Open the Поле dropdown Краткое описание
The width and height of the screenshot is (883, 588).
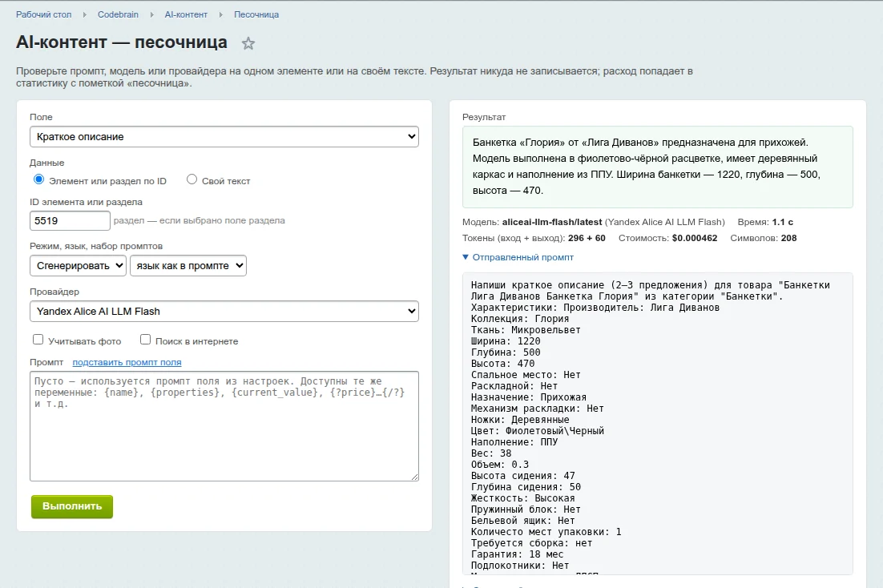(224, 137)
